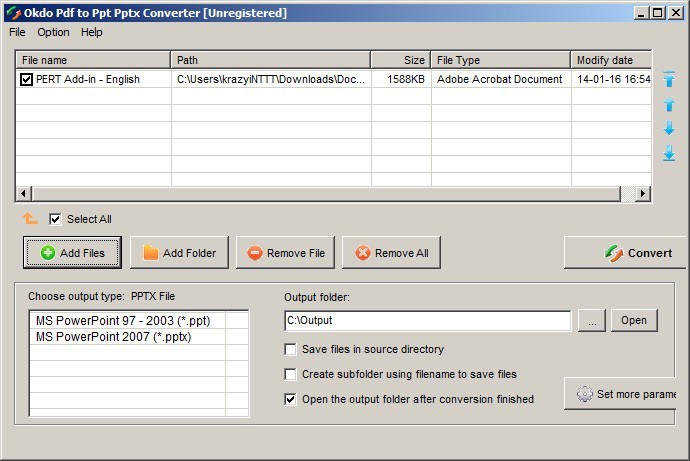This screenshot has height=461, width=690.
Task: Open Set more parameters button
Action: [620, 394]
